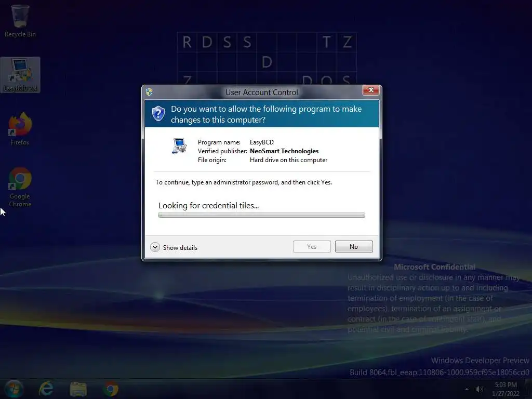Click the Start orb on the taskbar

[x=14, y=389]
